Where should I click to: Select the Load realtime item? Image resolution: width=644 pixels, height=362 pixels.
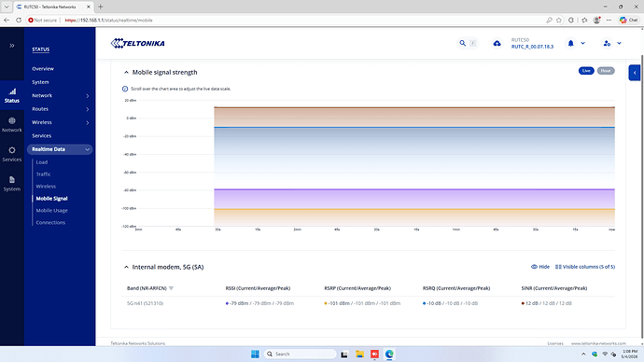click(41, 162)
